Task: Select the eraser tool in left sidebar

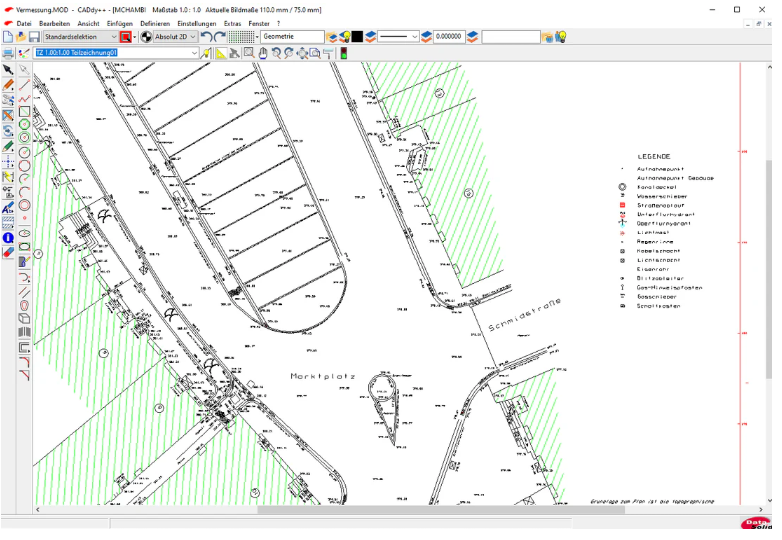Action: tap(8, 252)
